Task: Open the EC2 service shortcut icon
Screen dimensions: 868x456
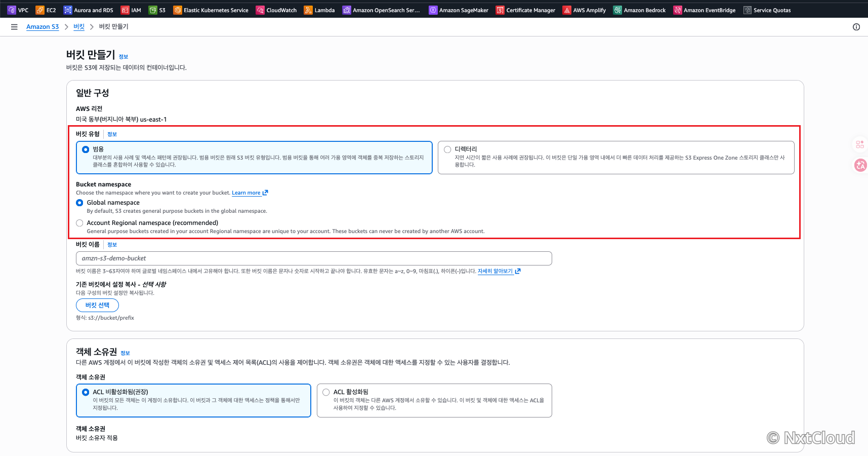Action: (x=40, y=10)
